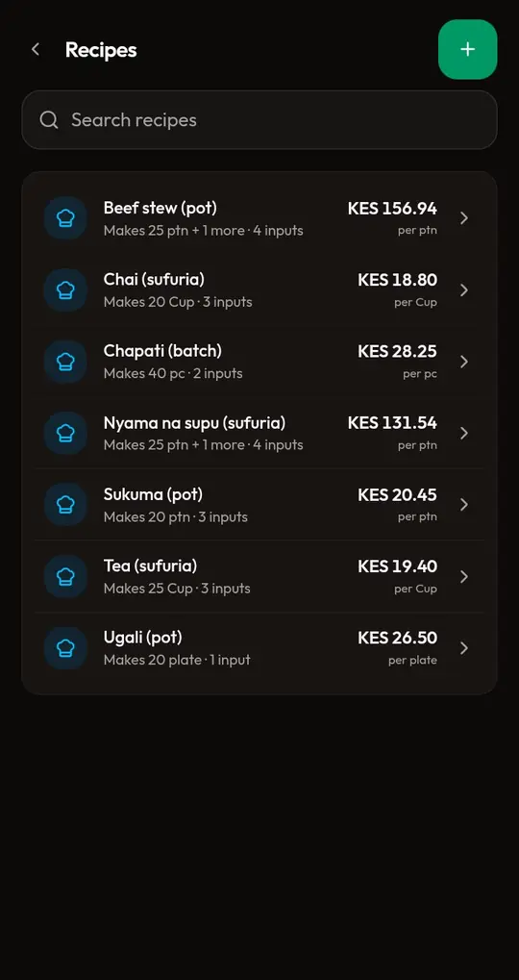Click the KES 26.50 per plate price
This screenshot has width=519, height=980.
[397, 648]
